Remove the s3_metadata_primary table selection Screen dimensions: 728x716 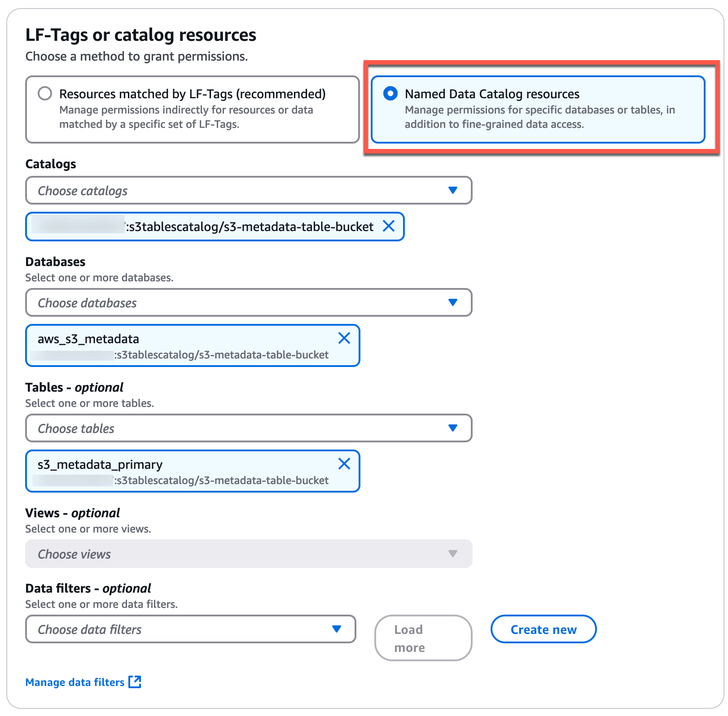344,464
